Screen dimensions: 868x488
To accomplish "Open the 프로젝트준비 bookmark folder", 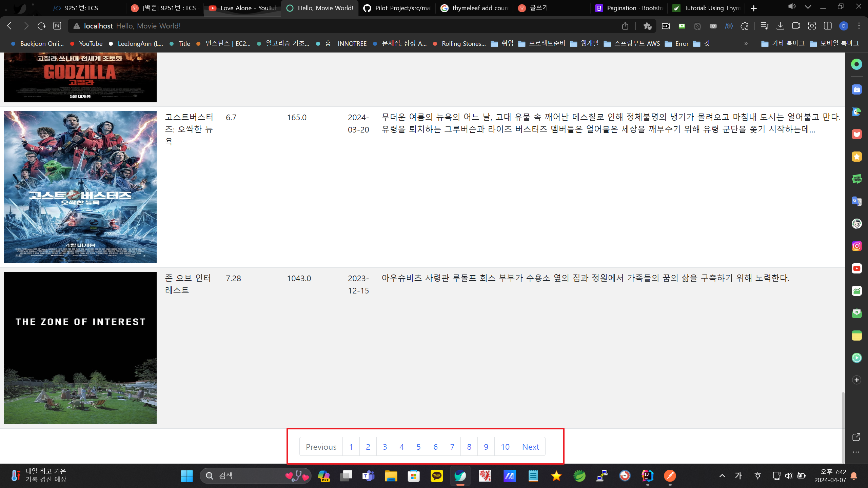I will [542, 43].
